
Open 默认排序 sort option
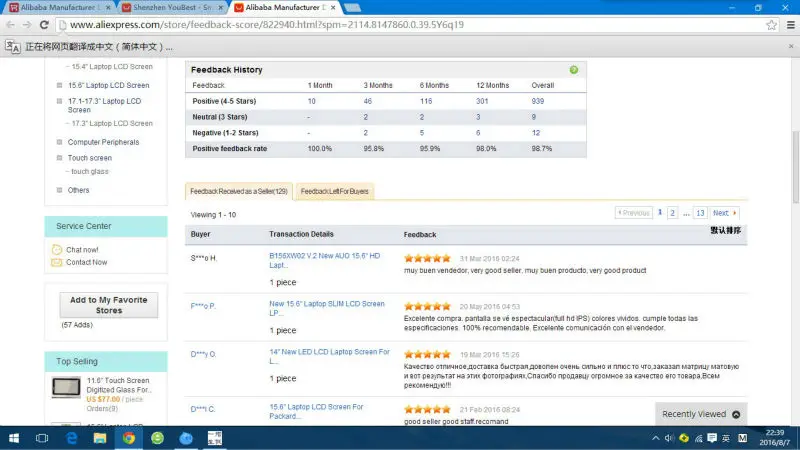(x=726, y=231)
